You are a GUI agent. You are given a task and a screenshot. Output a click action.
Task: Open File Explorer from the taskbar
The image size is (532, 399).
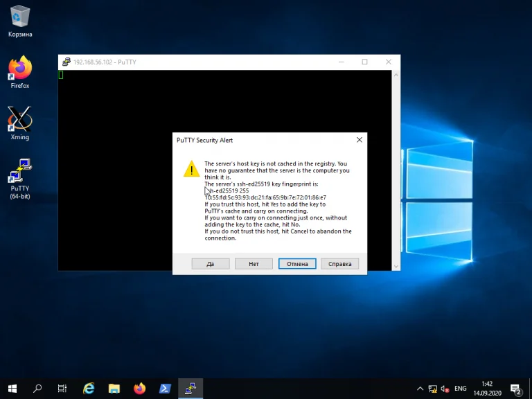coord(114,389)
